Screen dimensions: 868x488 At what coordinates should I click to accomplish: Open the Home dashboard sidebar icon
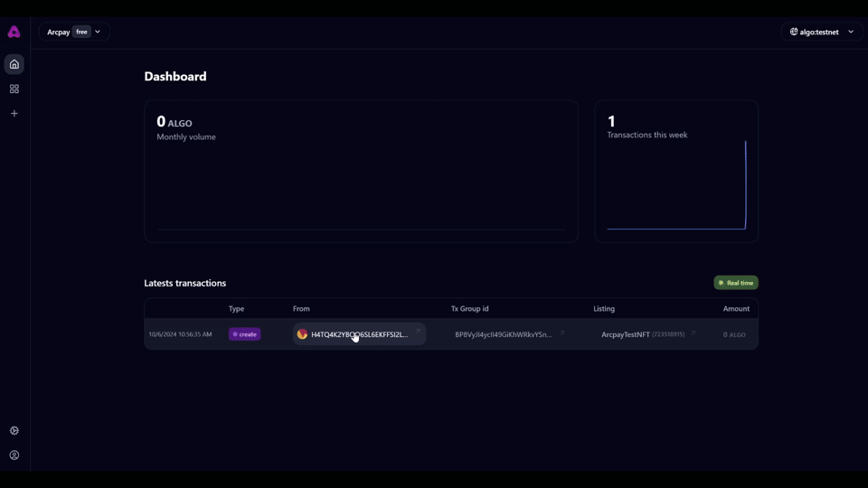coord(14,64)
